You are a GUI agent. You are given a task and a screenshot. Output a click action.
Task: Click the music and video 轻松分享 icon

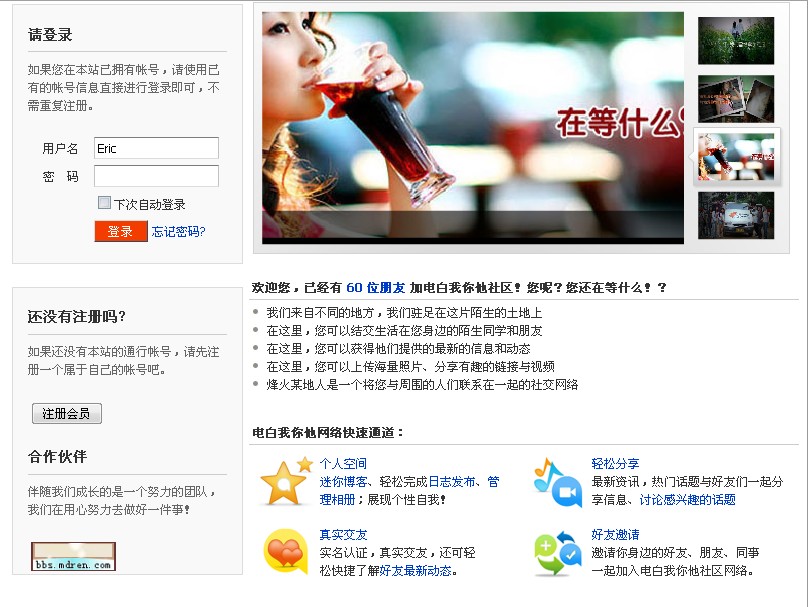click(x=559, y=482)
